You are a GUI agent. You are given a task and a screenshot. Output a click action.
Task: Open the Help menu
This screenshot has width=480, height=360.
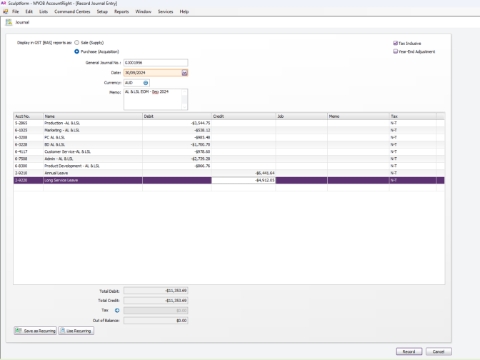click(184, 12)
